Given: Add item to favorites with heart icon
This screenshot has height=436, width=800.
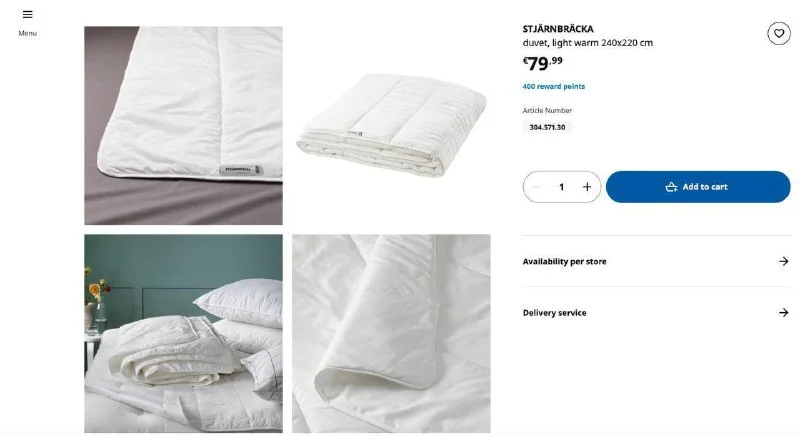Looking at the screenshot, I should tap(779, 34).
